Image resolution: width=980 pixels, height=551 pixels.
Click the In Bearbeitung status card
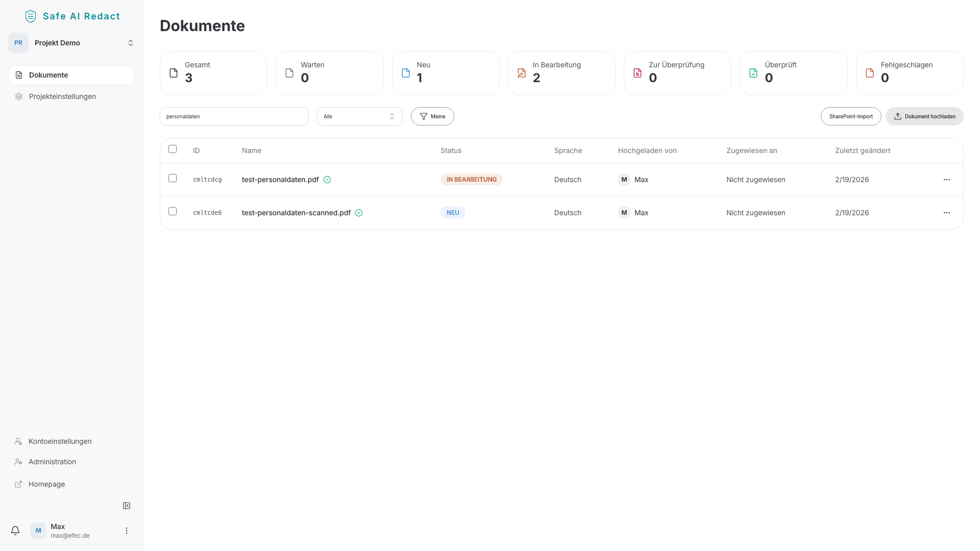(x=561, y=73)
